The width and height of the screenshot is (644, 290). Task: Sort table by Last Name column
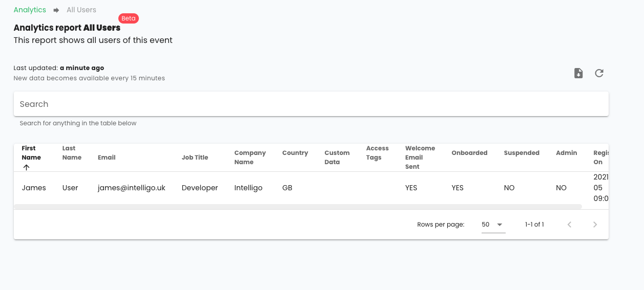[72, 153]
